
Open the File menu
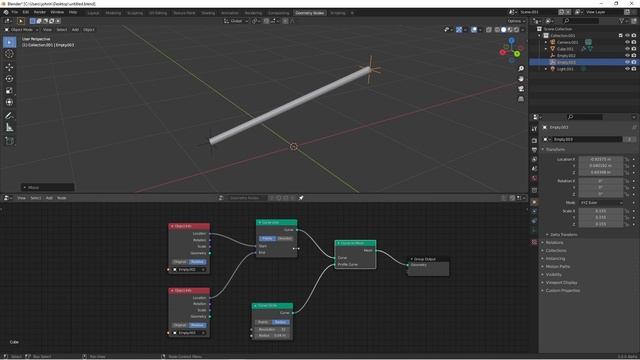point(15,12)
